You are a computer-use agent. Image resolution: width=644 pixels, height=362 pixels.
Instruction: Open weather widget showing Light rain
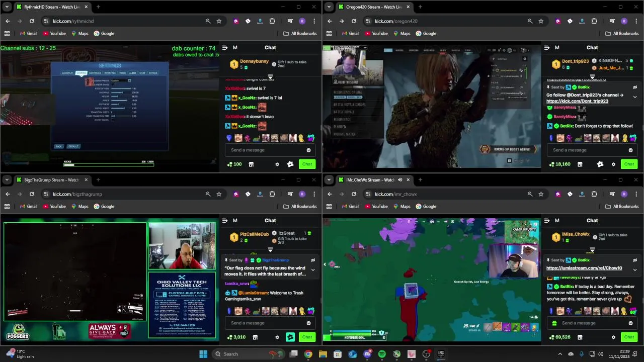20,354
